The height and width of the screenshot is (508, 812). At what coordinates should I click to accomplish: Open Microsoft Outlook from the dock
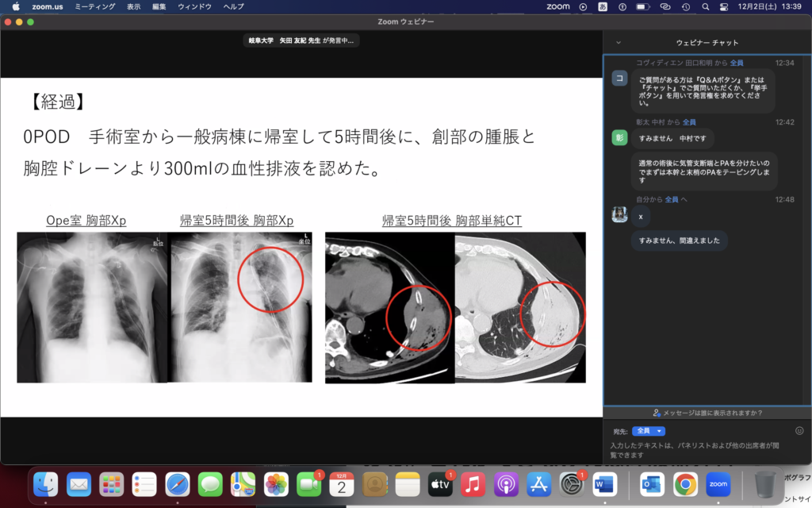click(x=652, y=483)
